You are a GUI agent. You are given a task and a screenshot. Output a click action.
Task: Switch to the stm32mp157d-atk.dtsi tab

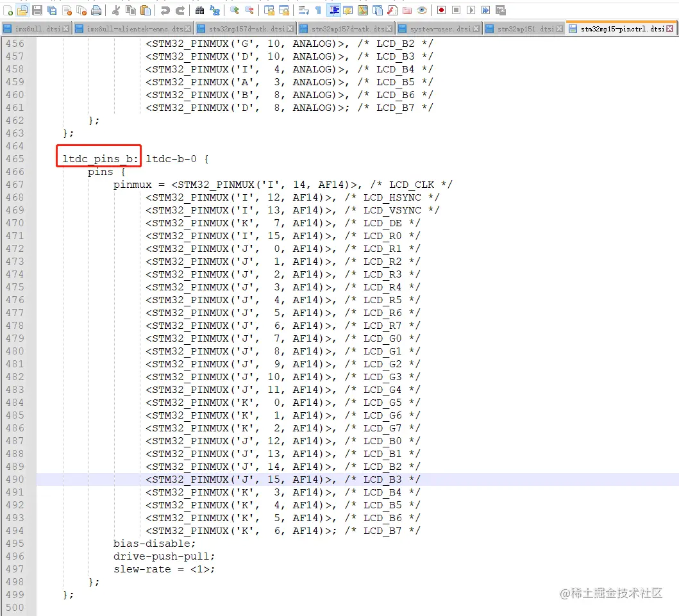(x=247, y=29)
